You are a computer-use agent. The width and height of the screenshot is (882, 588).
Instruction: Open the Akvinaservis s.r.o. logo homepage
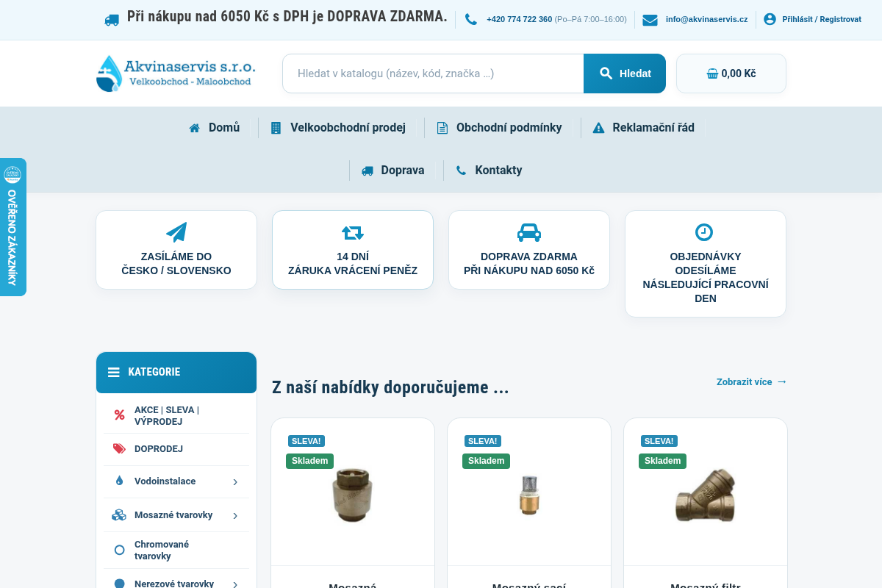pos(176,73)
